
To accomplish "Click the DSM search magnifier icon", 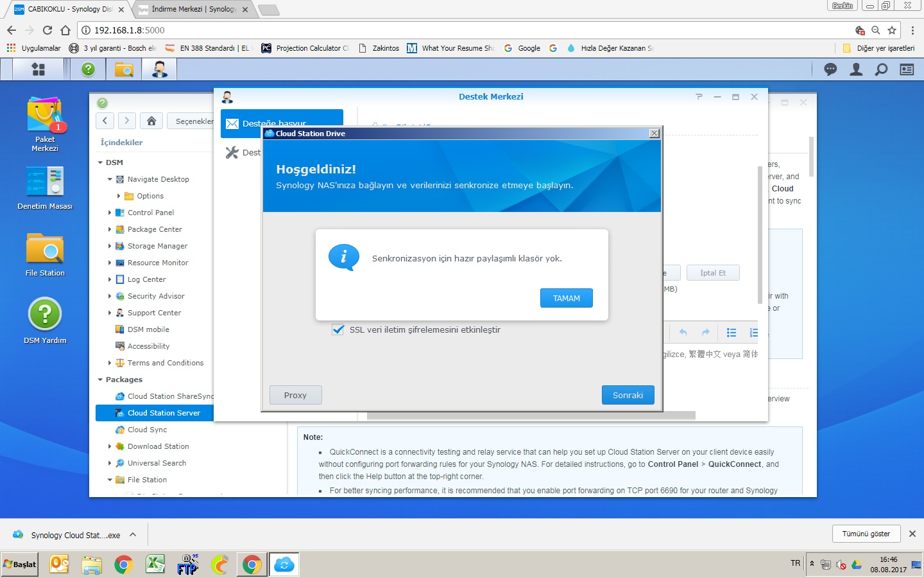I will (882, 69).
